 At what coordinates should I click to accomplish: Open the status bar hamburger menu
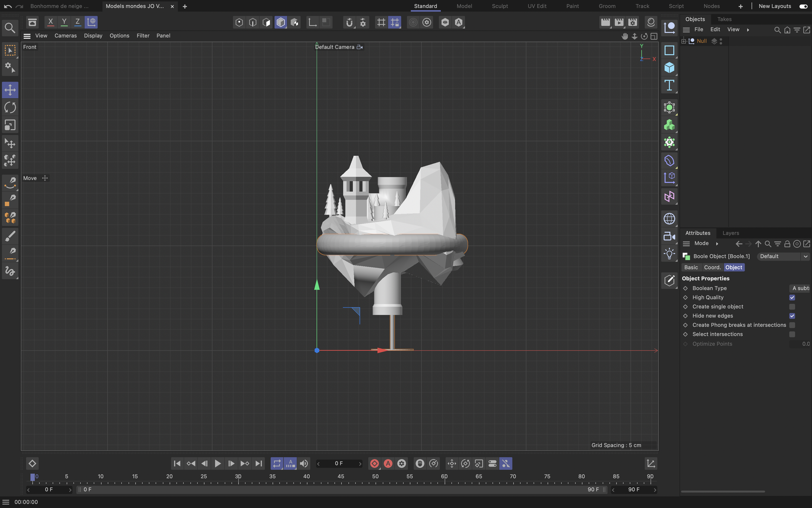(x=6, y=502)
